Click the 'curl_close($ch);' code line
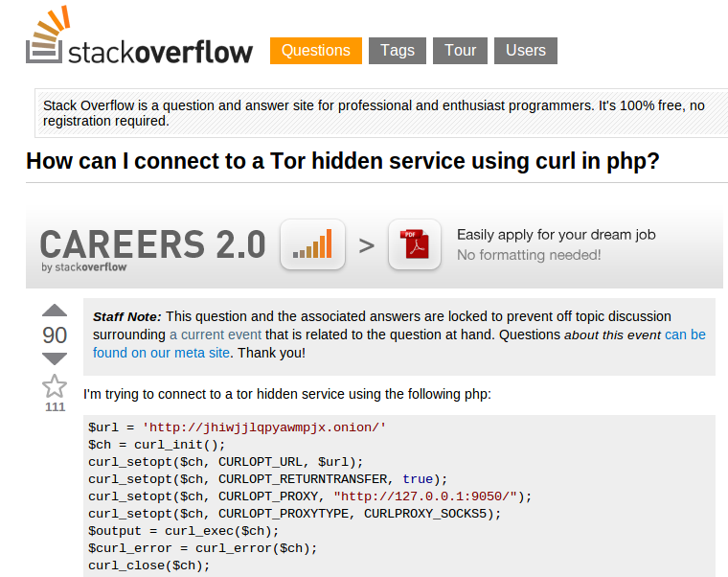The height and width of the screenshot is (577, 728). tap(149, 565)
